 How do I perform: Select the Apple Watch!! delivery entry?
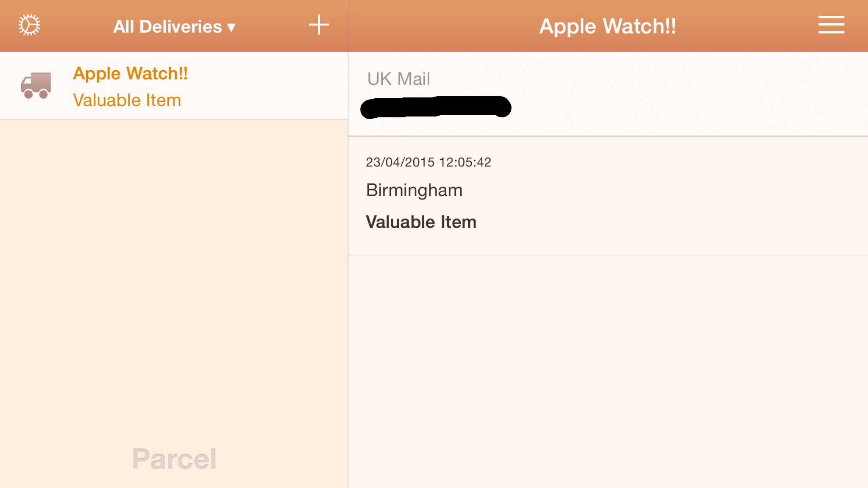(x=174, y=86)
